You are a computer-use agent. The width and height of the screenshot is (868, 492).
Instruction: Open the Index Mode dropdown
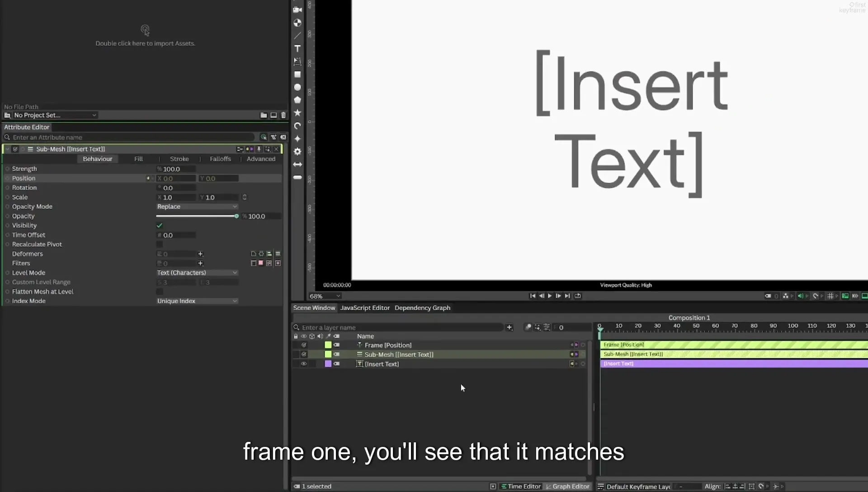point(197,301)
